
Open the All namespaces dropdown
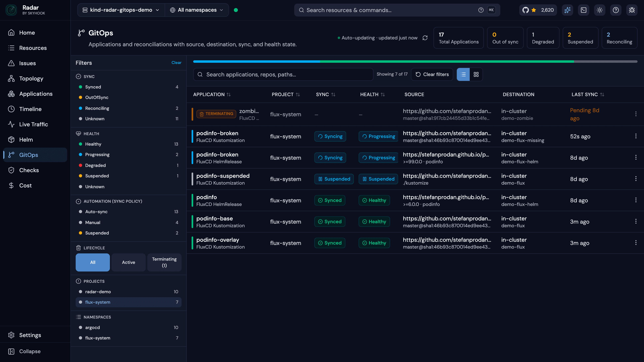pyautogui.click(x=196, y=10)
